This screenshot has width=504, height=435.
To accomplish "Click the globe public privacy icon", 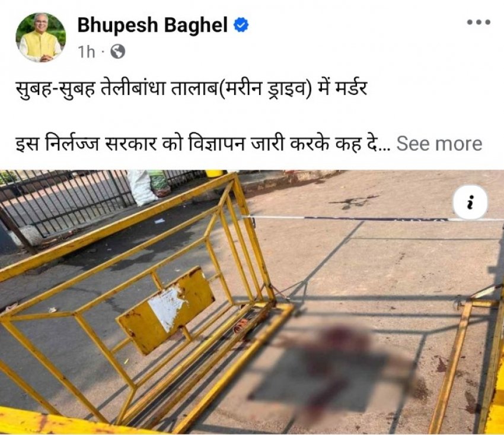I will [x=117, y=52].
